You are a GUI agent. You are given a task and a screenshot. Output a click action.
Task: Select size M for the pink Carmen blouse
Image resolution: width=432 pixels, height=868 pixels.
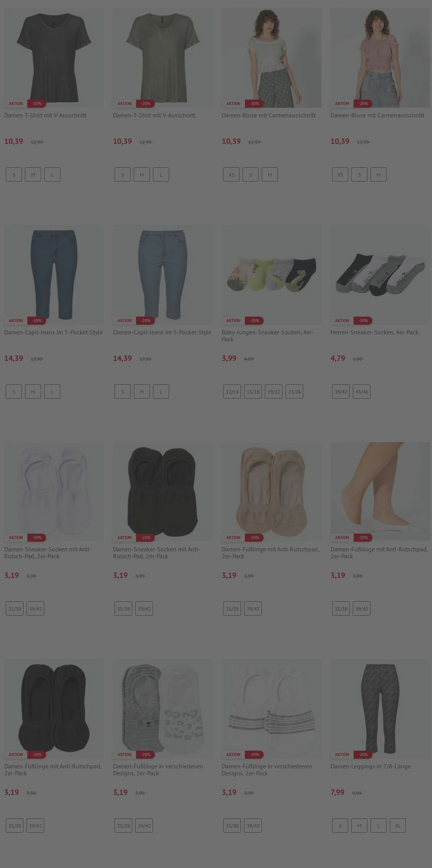point(378,175)
